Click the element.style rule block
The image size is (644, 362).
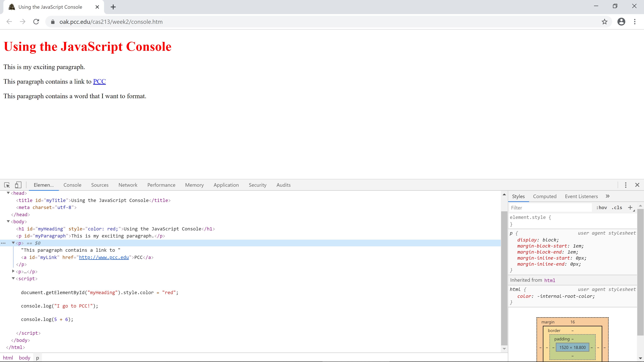pos(573,221)
